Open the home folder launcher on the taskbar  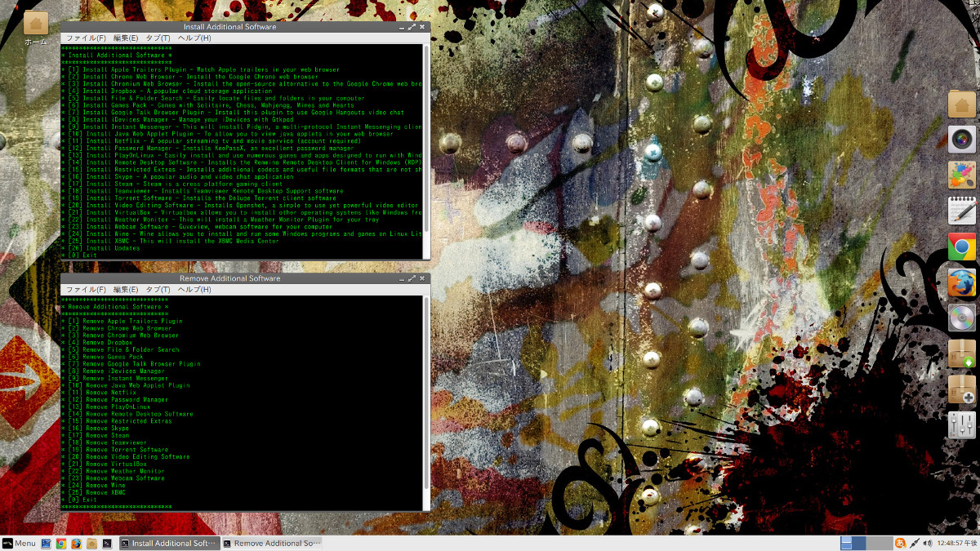click(91, 543)
